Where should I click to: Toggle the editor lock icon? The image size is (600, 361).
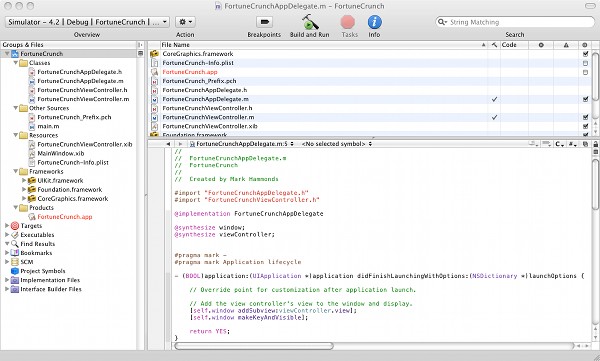[595, 144]
